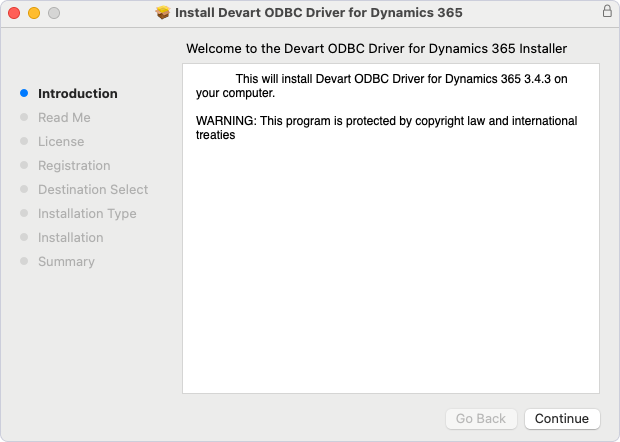Select the Registration step

point(74,166)
